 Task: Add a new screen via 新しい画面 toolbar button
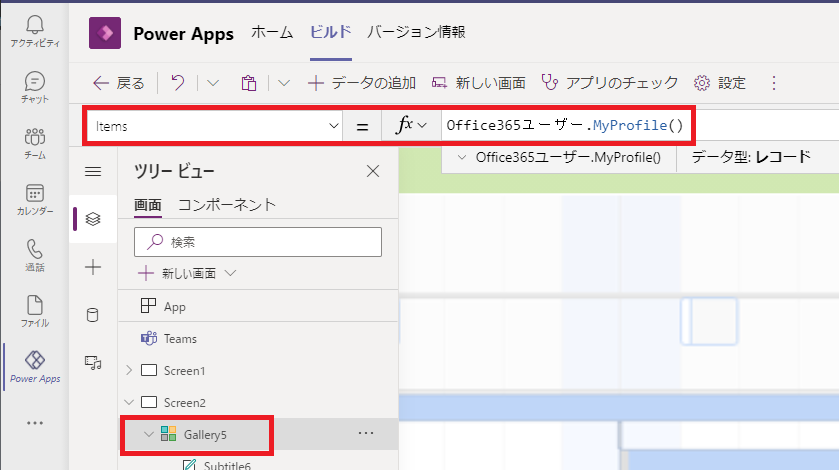point(478,83)
